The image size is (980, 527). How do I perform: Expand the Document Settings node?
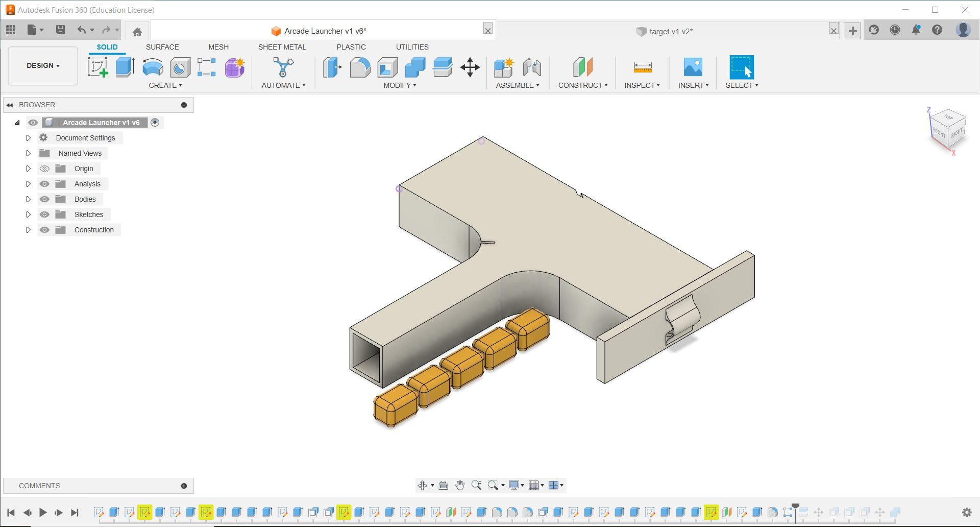click(29, 137)
